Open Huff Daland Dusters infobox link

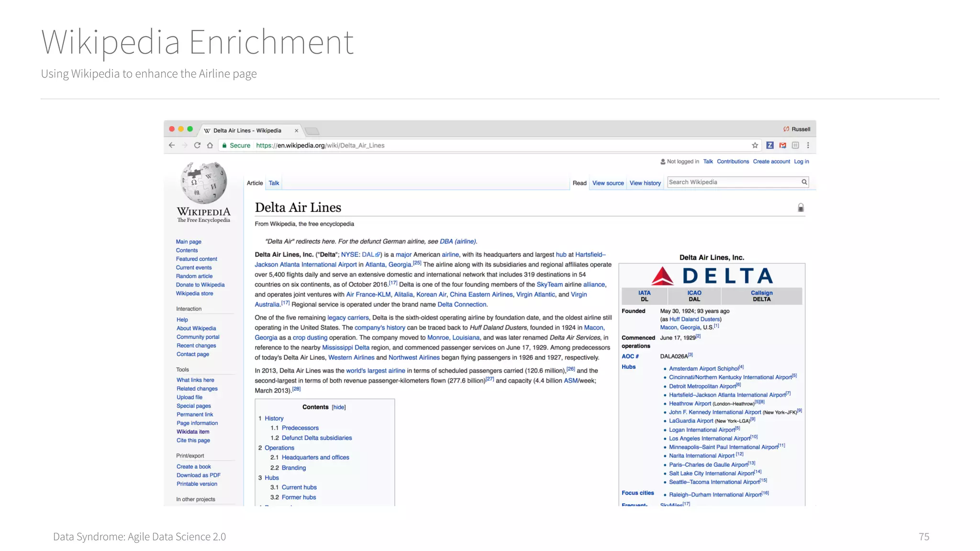pos(694,320)
